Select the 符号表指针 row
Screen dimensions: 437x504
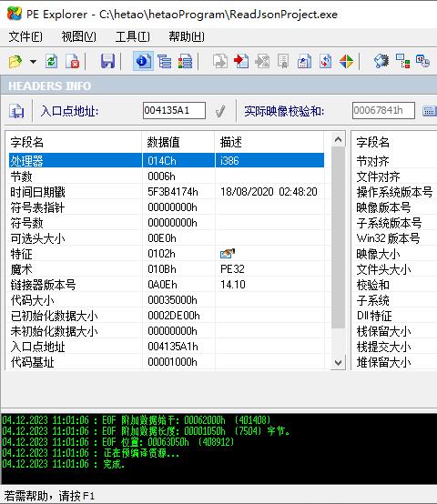point(167,207)
